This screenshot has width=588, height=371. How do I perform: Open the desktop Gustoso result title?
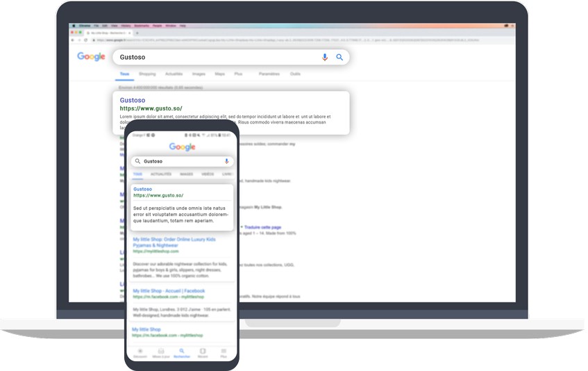[x=133, y=100]
